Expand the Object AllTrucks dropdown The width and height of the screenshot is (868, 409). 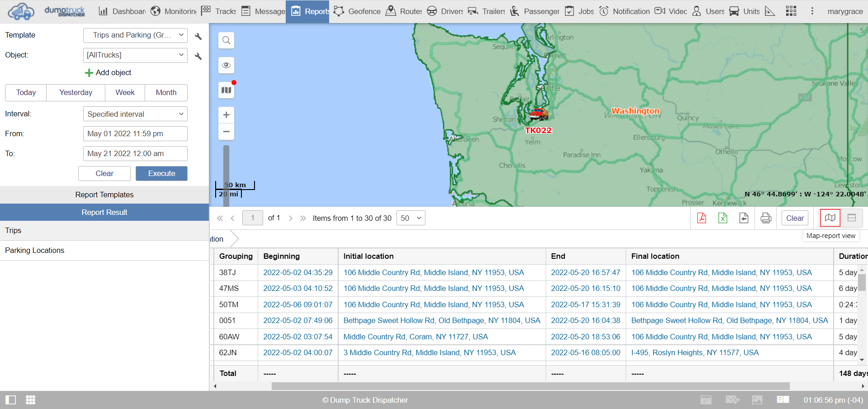pyautogui.click(x=135, y=55)
